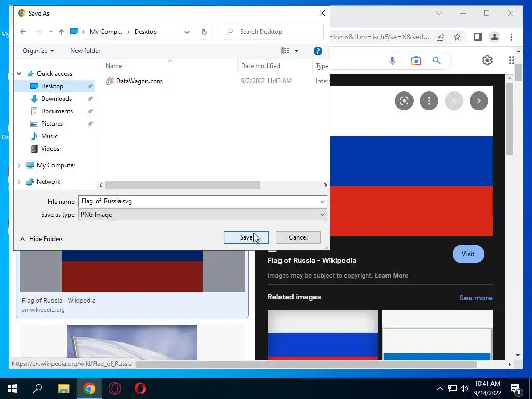Select Music folder in sidebar
Viewport: 532px width, 399px height.
click(49, 136)
